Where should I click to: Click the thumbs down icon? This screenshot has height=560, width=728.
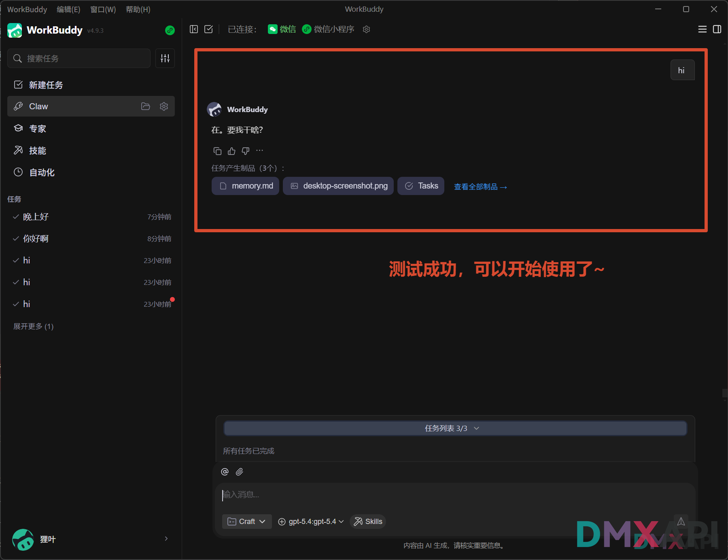(x=245, y=151)
